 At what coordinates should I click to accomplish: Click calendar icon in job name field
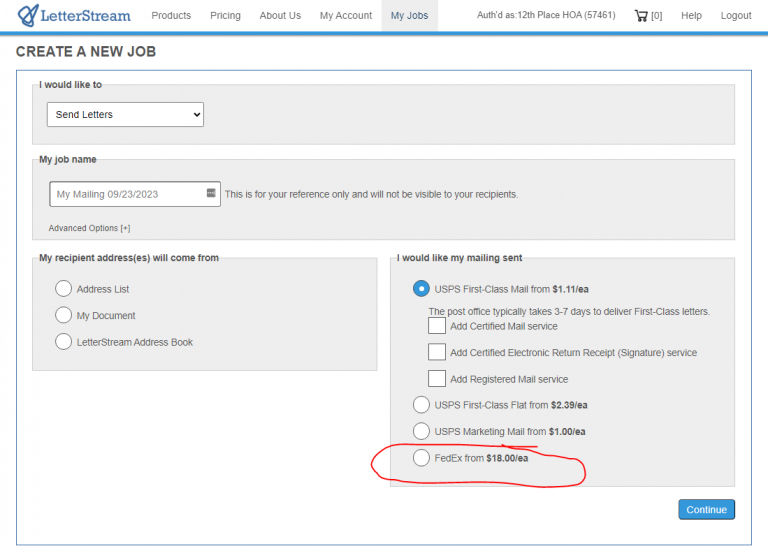(x=211, y=193)
